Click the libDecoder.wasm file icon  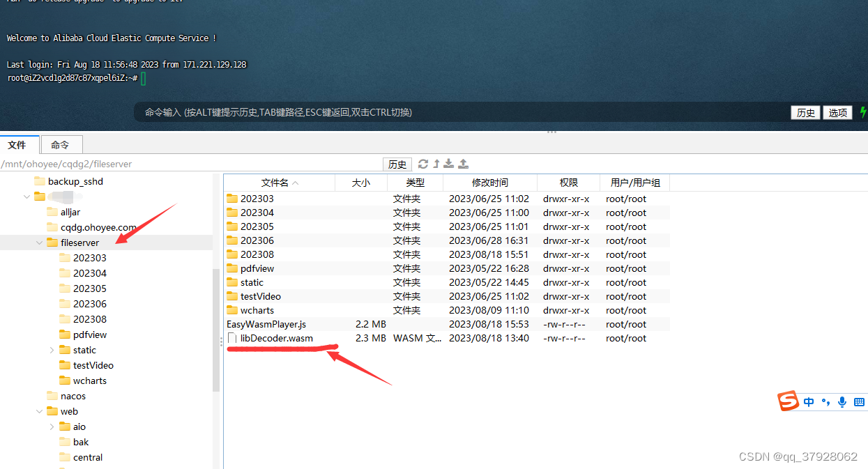tap(232, 338)
